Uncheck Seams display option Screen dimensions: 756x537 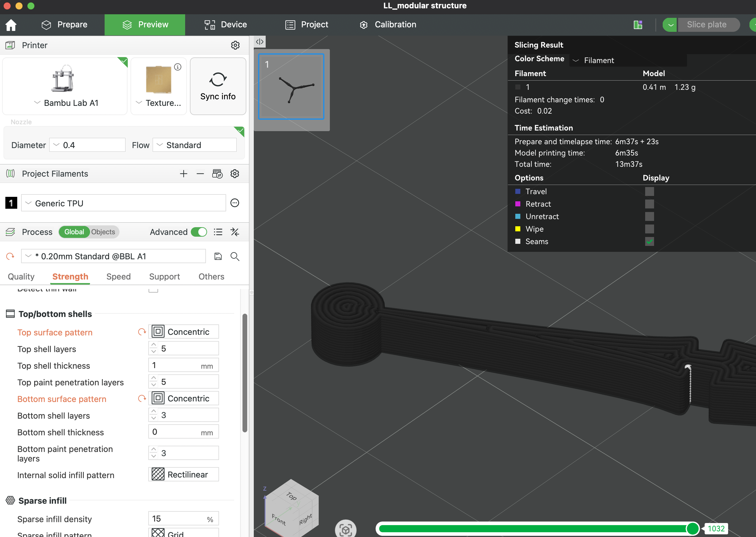coord(649,241)
